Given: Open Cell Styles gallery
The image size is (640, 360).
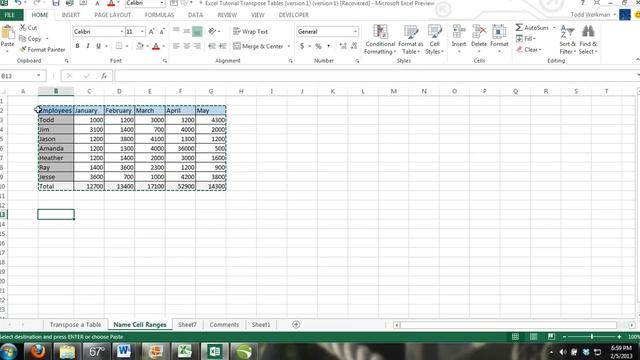Looking at the screenshot, I should pyautogui.click(x=434, y=40).
